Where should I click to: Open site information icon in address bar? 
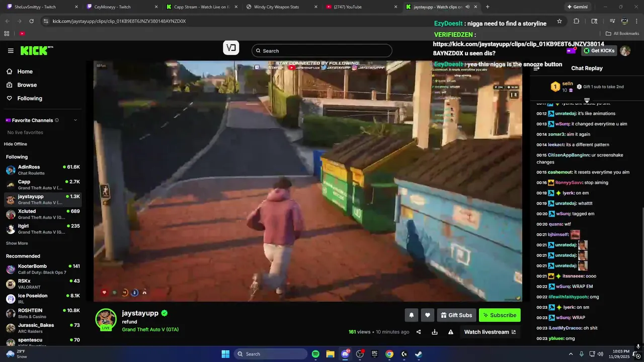click(46, 21)
